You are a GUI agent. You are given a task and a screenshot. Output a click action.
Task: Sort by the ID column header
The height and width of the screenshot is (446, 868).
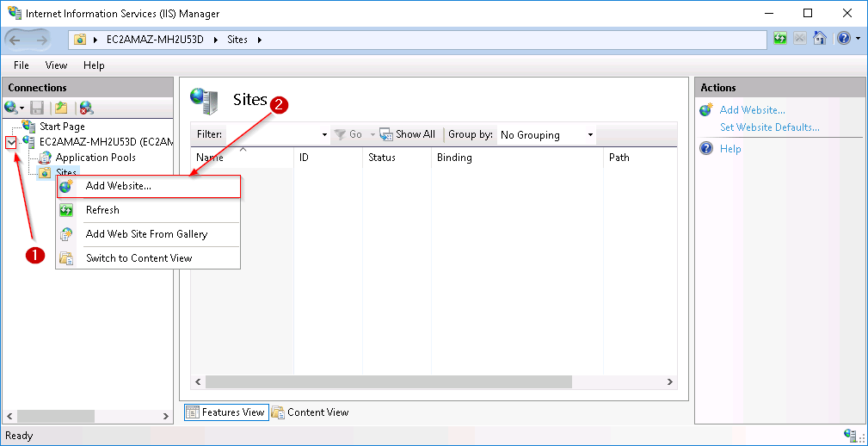[328, 158]
